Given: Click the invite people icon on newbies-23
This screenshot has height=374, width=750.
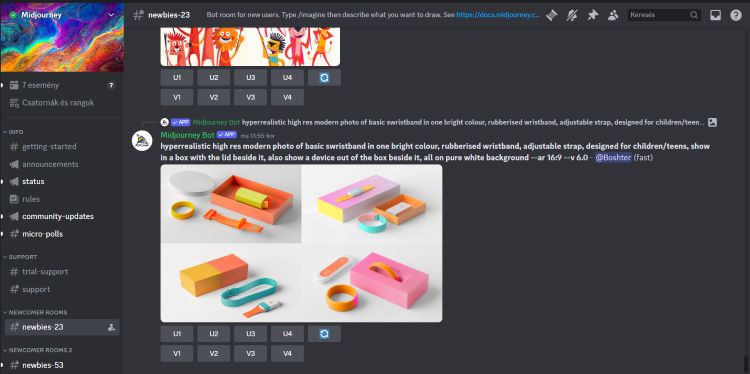Looking at the screenshot, I should tap(111, 327).
